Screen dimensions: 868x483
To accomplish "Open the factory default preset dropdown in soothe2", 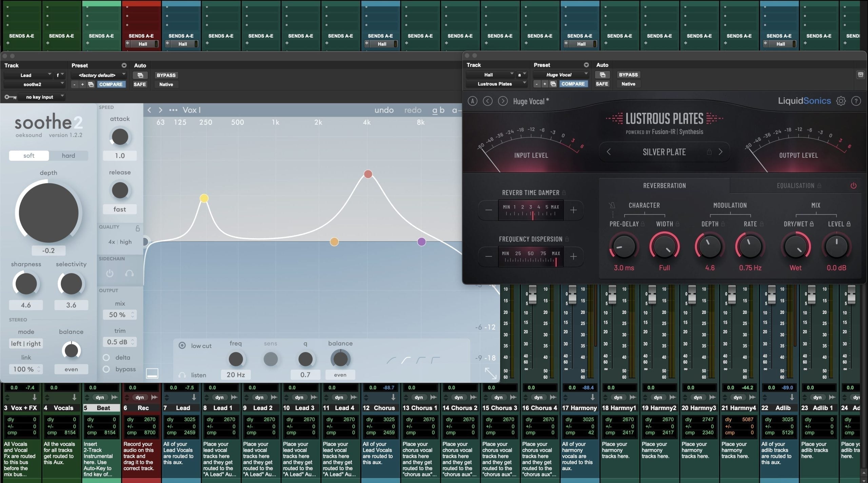I will point(98,75).
